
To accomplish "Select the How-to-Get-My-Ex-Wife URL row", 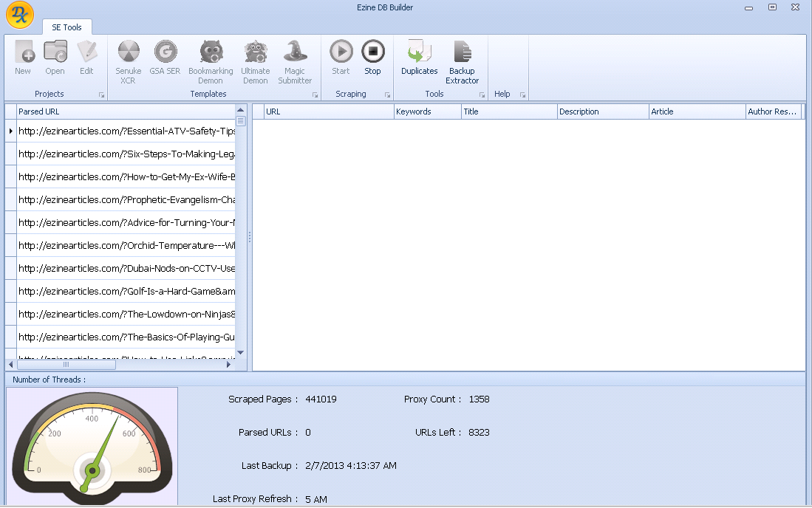I will pyautogui.click(x=126, y=177).
